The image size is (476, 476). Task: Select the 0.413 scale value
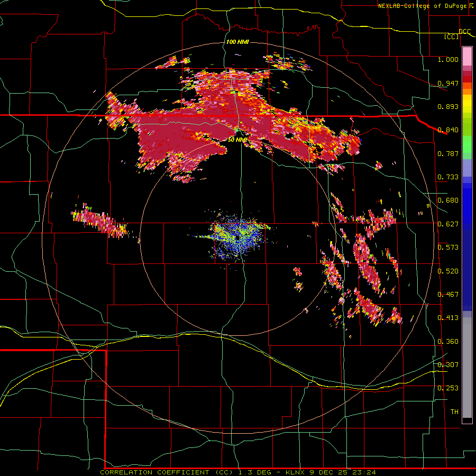click(448, 318)
